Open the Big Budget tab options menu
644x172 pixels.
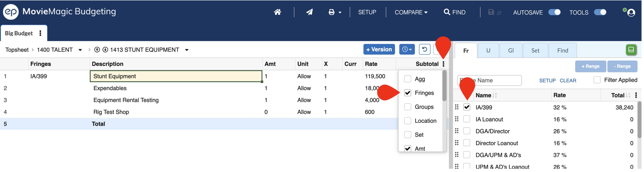pos(40,33)
